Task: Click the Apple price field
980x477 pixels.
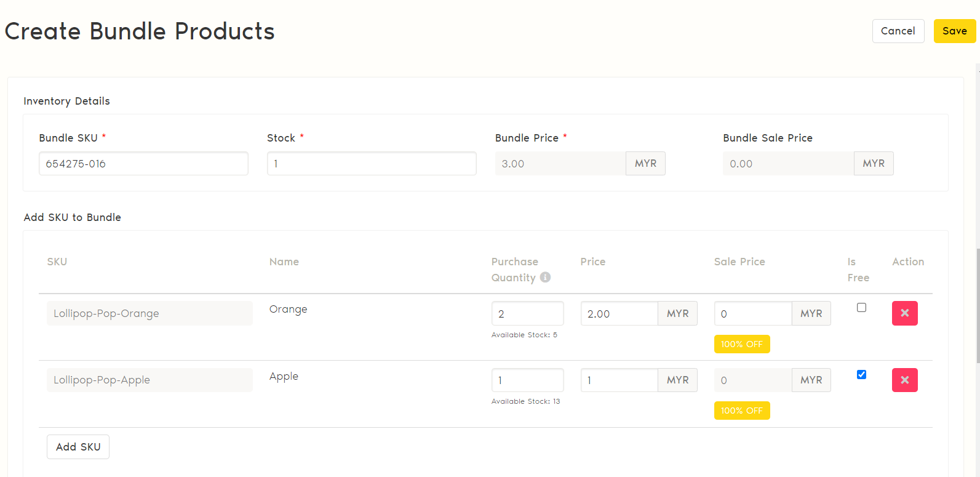Action: (x=619, y=380)
